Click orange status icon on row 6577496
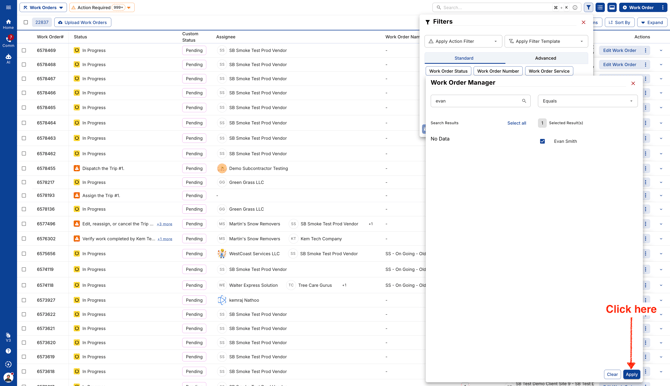This screenshot has width=670, height=386. click(x=77, y=224)
